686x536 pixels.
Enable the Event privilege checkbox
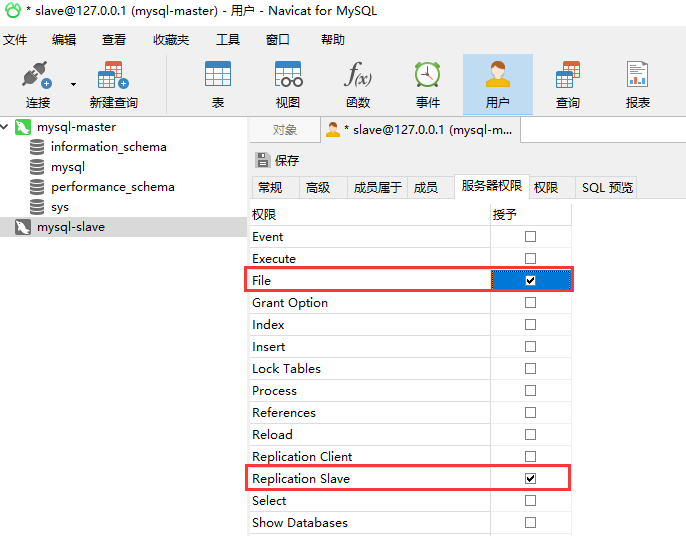click(530, 237)
